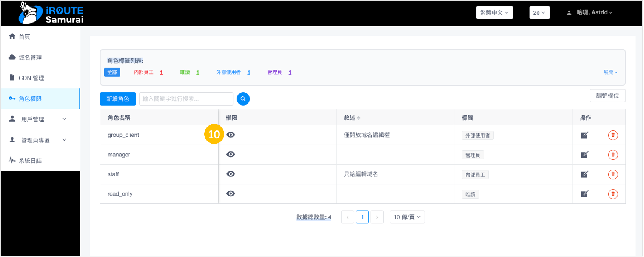Click edit icon for manager role
Viewport: 644px width, 257px height.
[584, 155]
